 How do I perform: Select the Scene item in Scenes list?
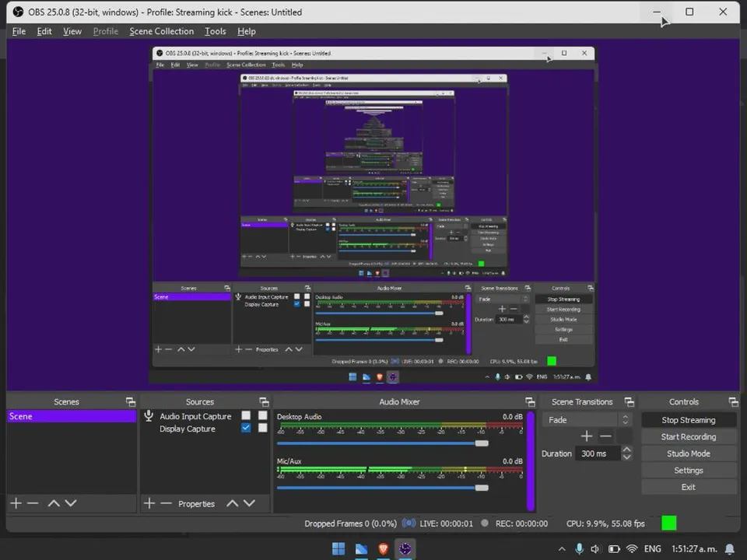pos(72,416)
